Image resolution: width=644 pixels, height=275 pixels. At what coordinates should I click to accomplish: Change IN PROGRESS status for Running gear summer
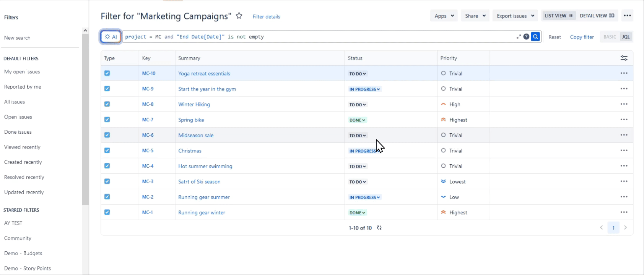pyautogui.click(x=364, y=197)
